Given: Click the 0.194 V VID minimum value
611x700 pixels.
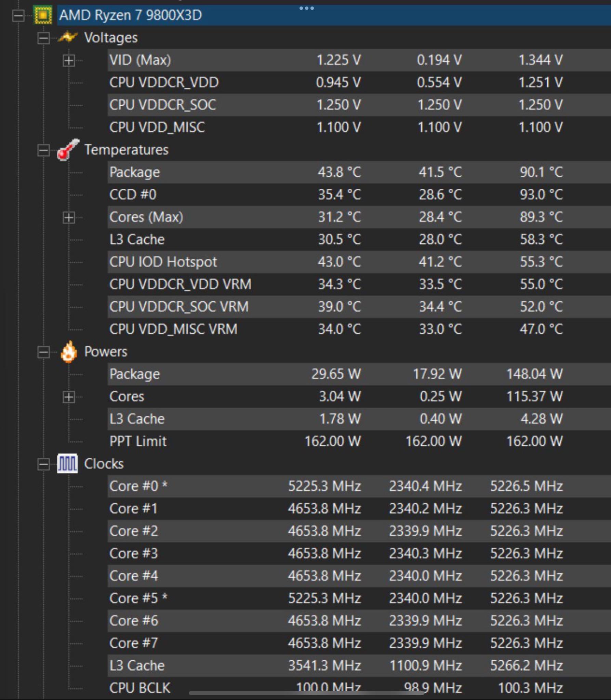Looking at the screenshot, I should pyautogui.click(x=439, y=60).
